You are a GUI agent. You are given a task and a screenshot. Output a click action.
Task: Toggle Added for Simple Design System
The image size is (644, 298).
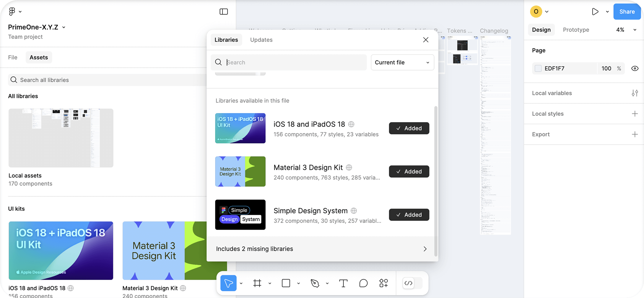pyautogui.click(x=409, y=215)
